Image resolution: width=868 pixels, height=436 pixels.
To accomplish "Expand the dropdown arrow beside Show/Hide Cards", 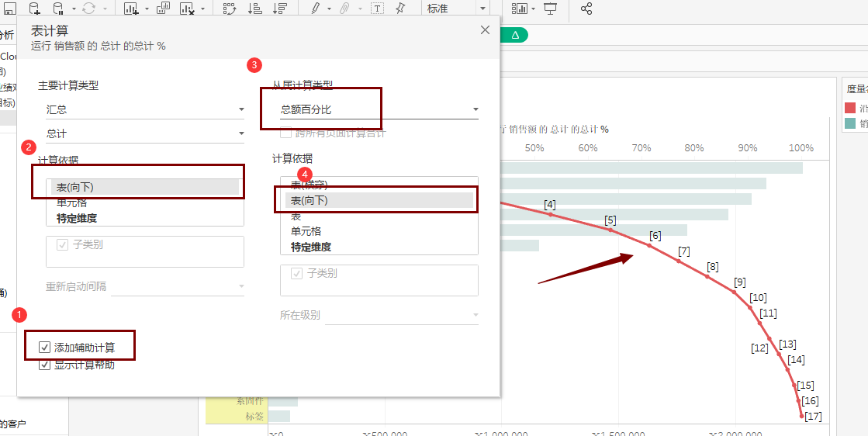I will 533,9.
